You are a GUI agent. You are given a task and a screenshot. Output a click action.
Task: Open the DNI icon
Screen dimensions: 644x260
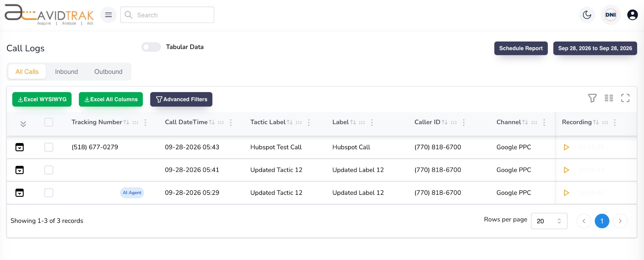pyautogui.click(x=610, y=15)
